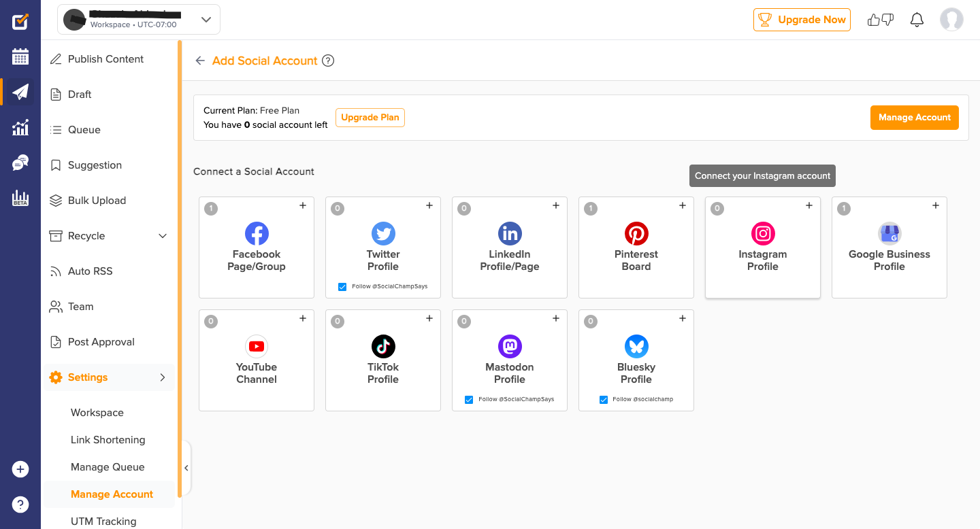Click the YouTube logo icon

[257, 347]
